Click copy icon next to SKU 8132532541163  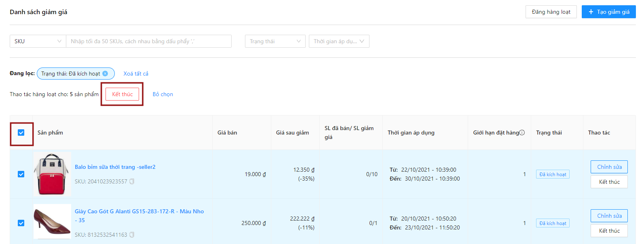coord(132,235)
